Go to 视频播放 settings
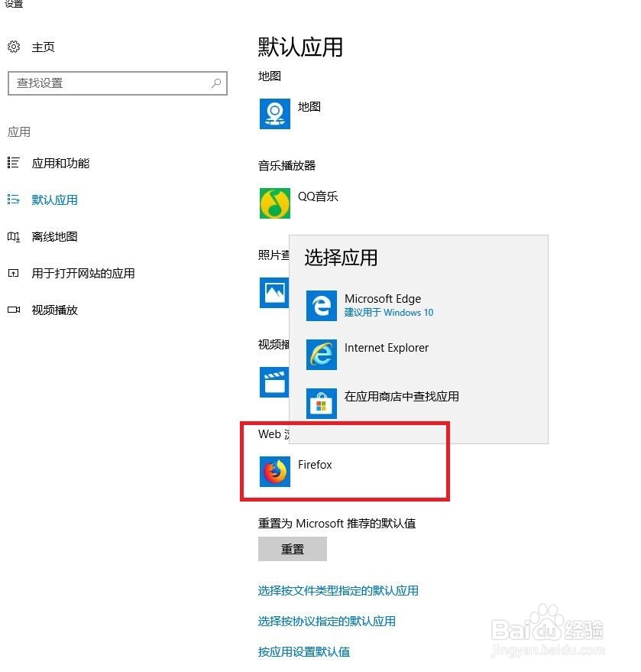Screen dimensions: 641x672 (x=53, y=310)
